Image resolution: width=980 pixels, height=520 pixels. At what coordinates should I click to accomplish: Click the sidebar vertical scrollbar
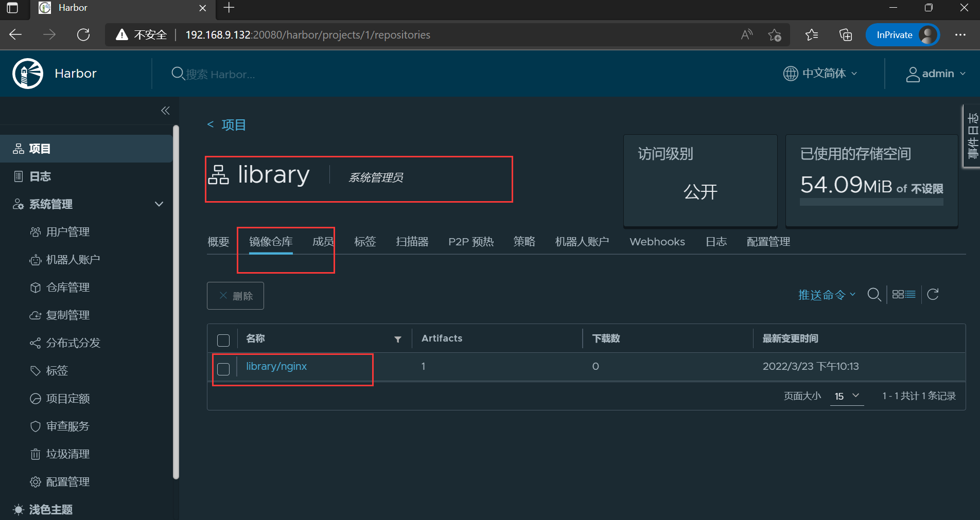(x=176, y=302)
